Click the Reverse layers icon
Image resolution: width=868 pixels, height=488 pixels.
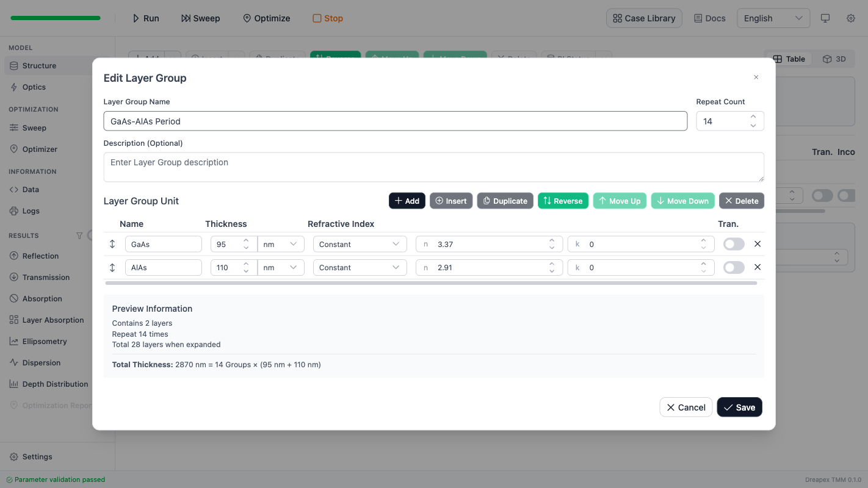click(x=551, y=200)
